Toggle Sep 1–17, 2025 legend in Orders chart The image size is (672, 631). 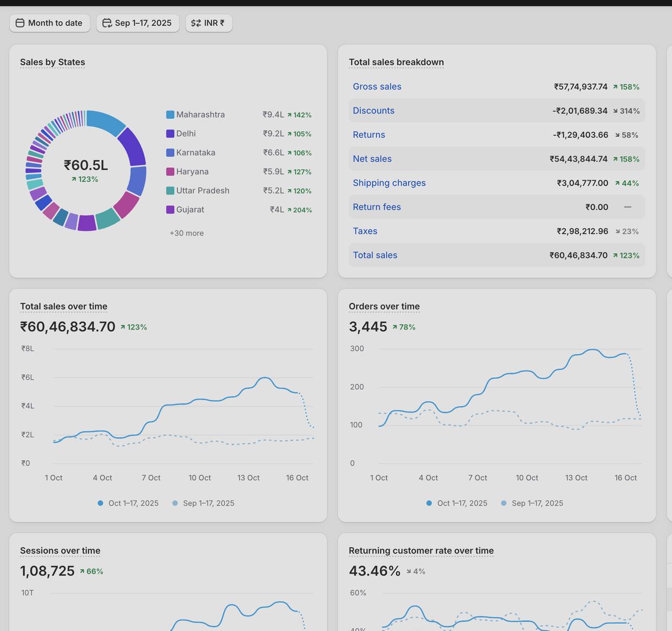(532, 503)
